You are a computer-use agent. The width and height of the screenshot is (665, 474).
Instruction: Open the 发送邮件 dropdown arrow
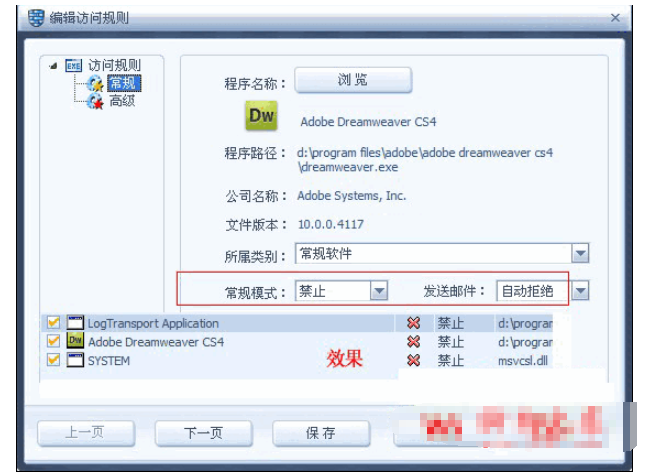(x=581, y=291)
